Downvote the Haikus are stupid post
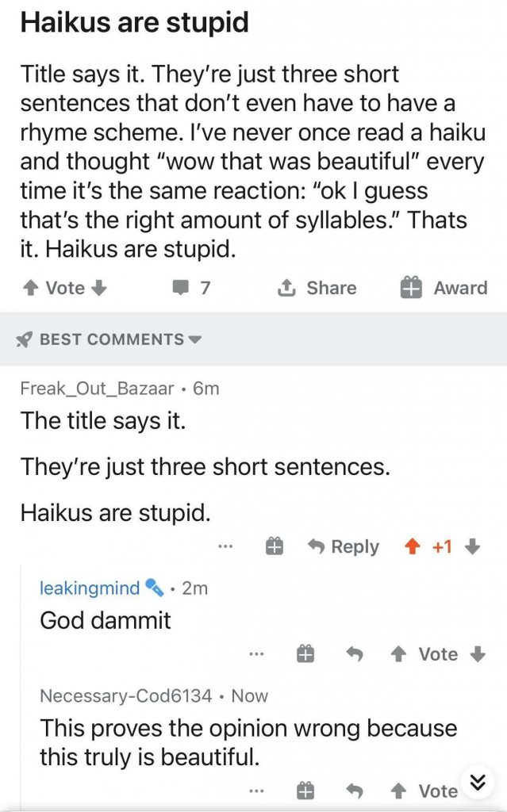Viewport: 507px width, 812px height. click(98, 288)
